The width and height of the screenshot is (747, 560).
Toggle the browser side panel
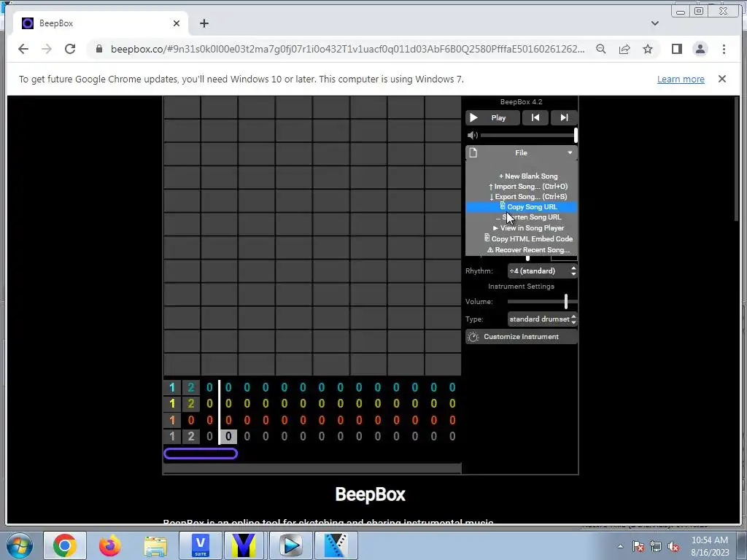coord(676,49)
